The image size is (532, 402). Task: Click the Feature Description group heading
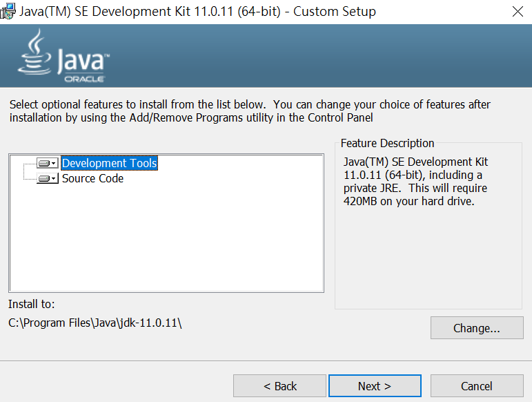(387, 144)
